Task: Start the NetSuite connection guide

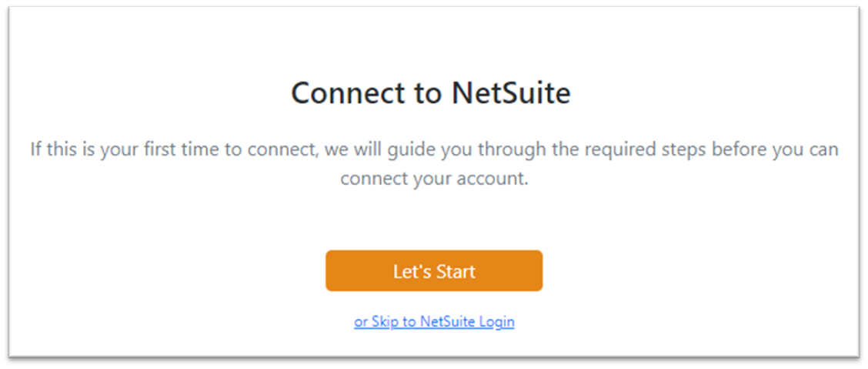Action: coord(434,270)
